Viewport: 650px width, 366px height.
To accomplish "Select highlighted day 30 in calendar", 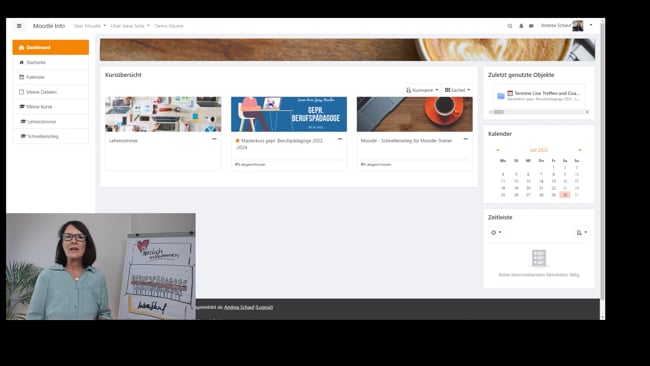I will tap(565, 195).
